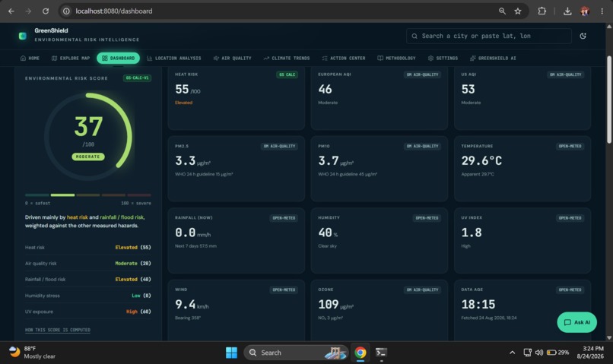Click the Humidity card showing 40%
Viewport: 613px width, 364px height.
coord(380,241)
